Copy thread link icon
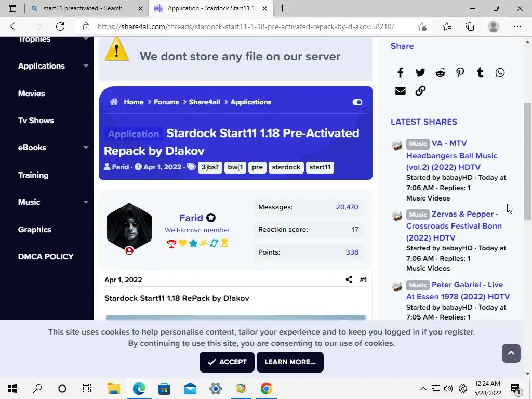The image size is (532, 399). 420,90
